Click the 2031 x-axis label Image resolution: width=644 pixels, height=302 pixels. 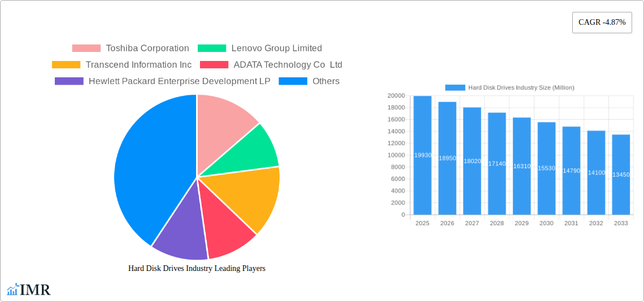pos(571,223)
